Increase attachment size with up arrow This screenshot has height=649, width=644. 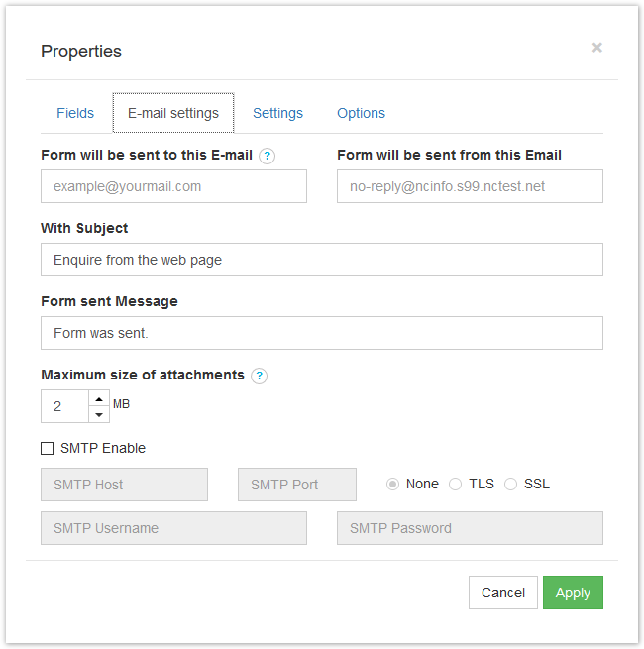[x=99, y=399]
